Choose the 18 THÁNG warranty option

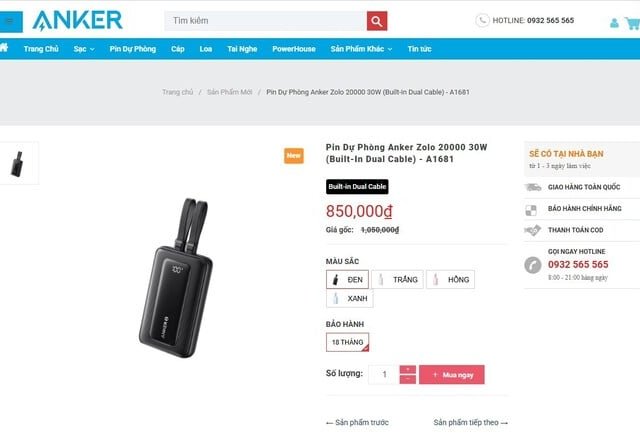coord(347,342)
